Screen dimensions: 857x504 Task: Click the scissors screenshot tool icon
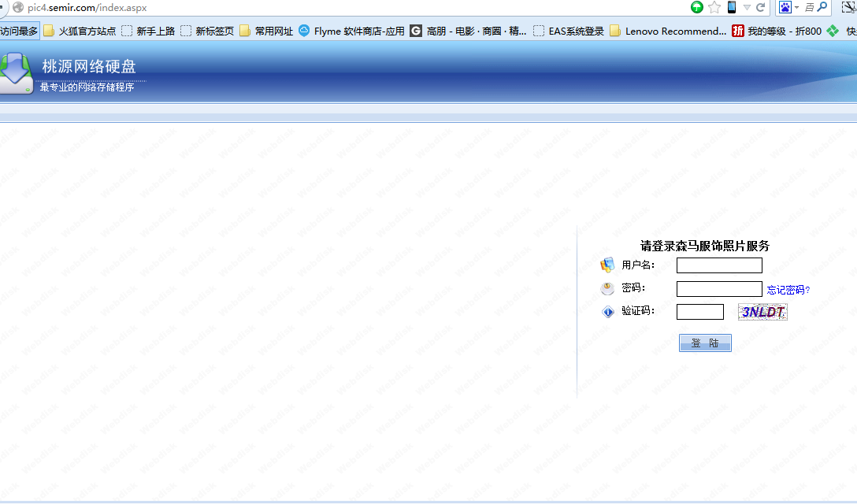click(x=849, y=7)
